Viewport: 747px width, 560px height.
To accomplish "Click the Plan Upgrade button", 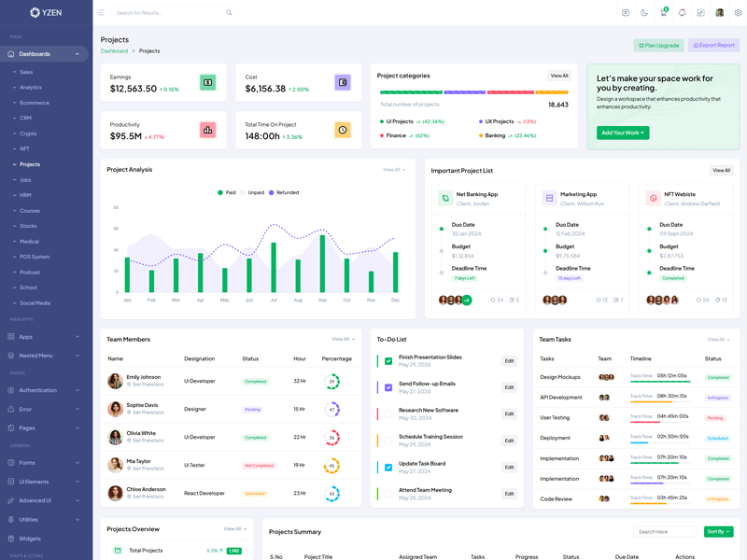I will pyautogui.click(x=658, y=45).
